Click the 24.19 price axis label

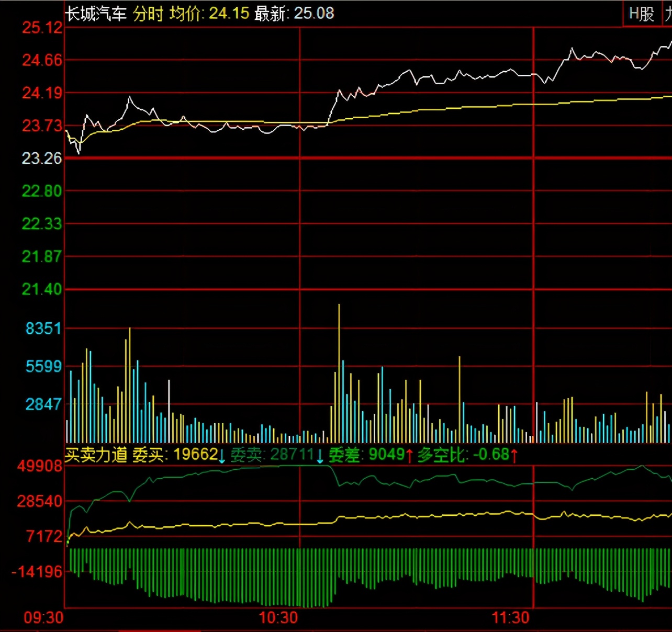42,93
